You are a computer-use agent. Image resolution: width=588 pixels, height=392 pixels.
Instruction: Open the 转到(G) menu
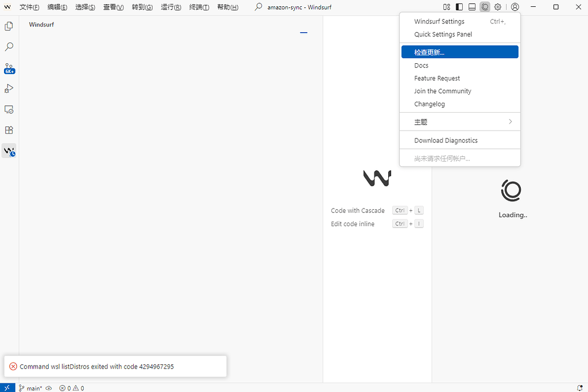(142, 7)
